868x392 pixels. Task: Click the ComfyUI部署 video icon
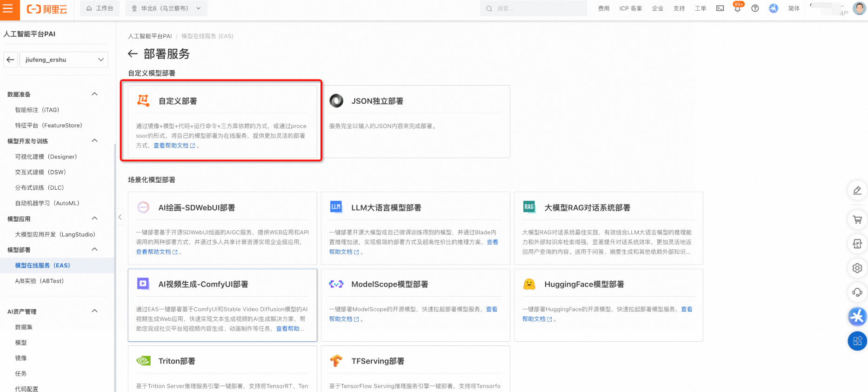pyautogui.click(x=143, y=284)
